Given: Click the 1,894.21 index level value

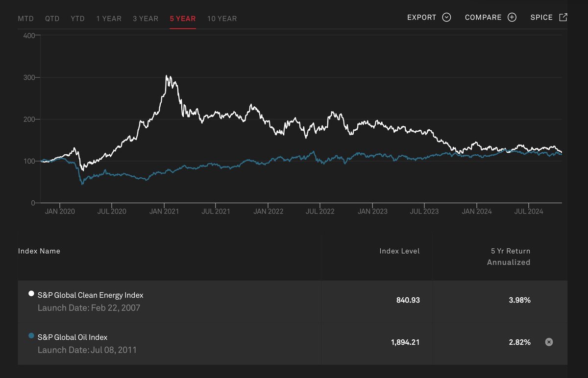Looking at the screenshot, I should [x=405, y=342].
